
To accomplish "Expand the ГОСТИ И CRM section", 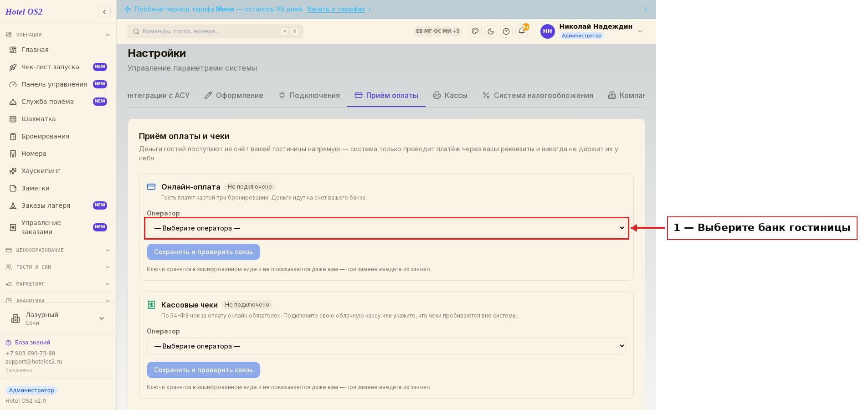I will tap(58, 267).
